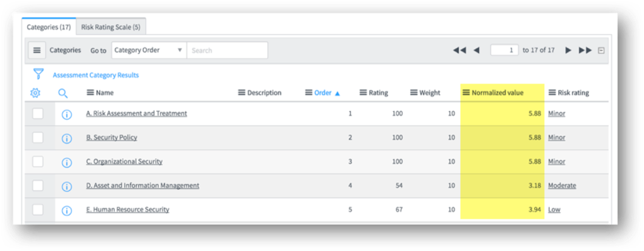Check the Human Resource Security row
This screenshot has width=644, height=251.
38,209
